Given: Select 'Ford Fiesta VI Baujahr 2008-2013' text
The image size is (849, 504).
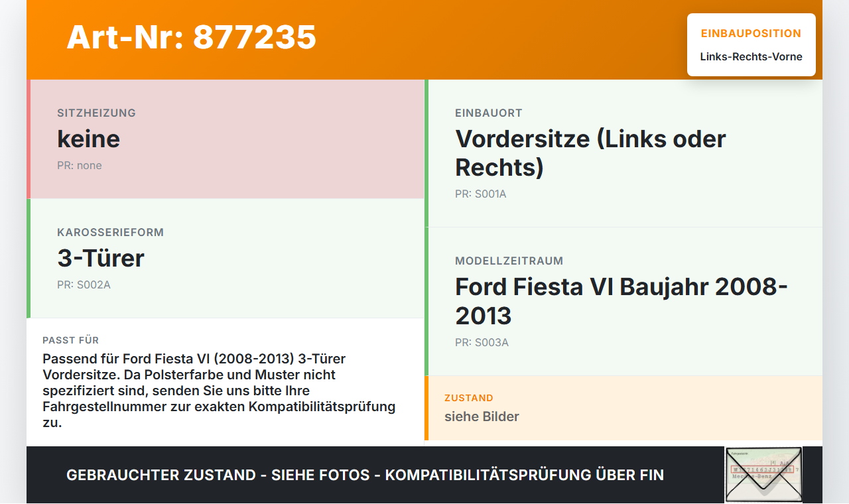Looking at the screenshot, I should coord(621,301).
